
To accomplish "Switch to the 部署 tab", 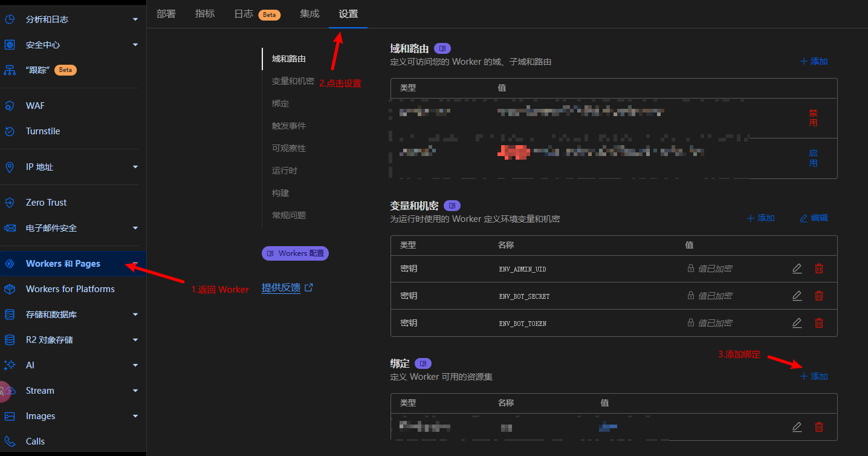I will [166, 14].
